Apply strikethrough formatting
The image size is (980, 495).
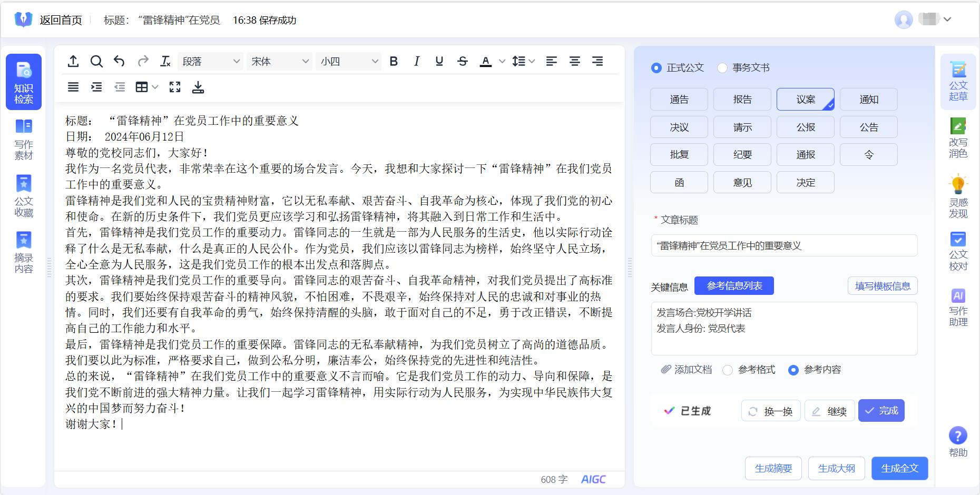[463, 62]
